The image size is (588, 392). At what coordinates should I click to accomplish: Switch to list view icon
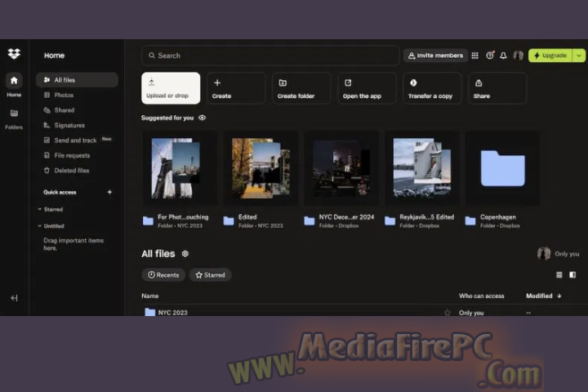[559, 275]
